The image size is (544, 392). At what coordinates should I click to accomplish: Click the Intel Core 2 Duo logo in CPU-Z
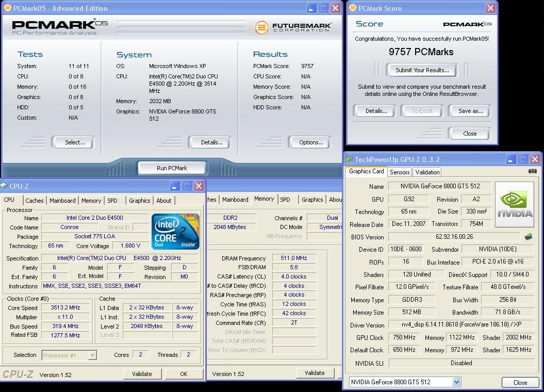(175, 232)
